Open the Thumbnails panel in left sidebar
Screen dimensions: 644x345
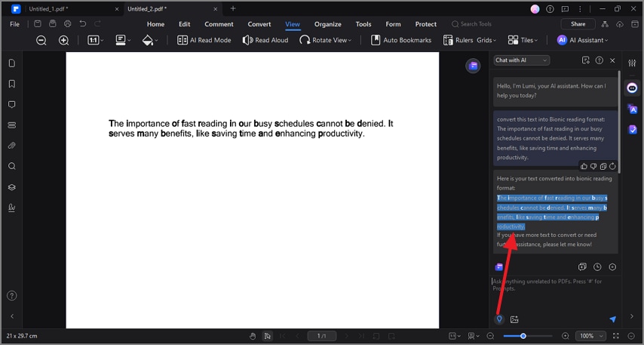tap(12, 63)
